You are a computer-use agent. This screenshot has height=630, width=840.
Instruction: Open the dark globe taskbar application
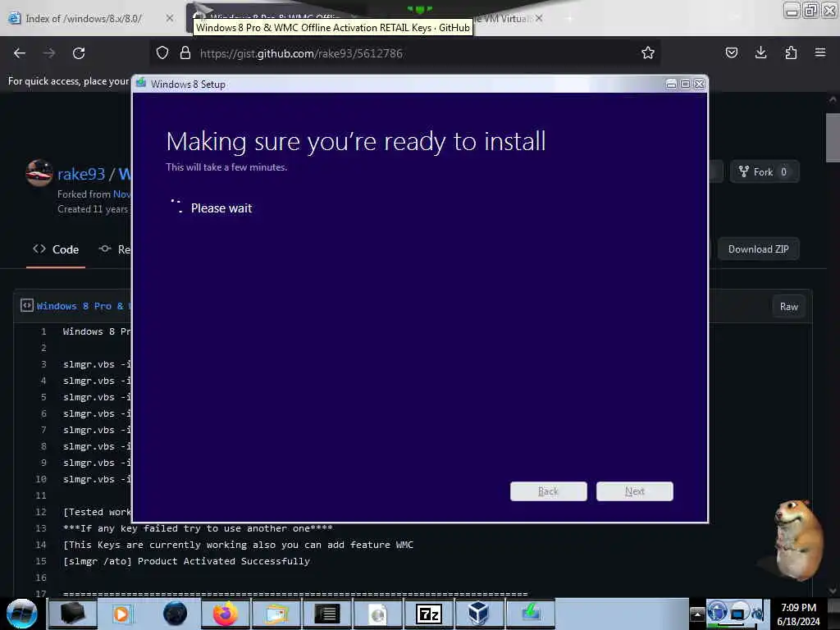coord(176,614)
